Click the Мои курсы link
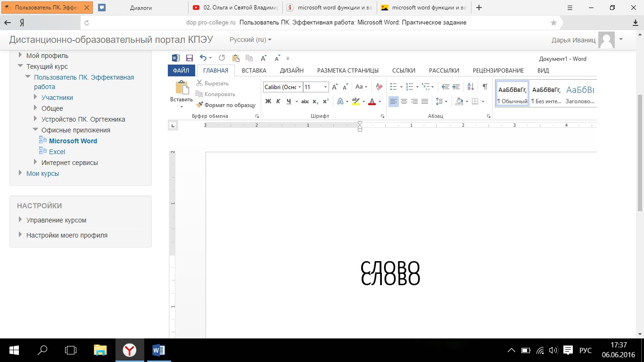Screen dimensions: 644x362 pyautogui.click(x=43, y=173)
